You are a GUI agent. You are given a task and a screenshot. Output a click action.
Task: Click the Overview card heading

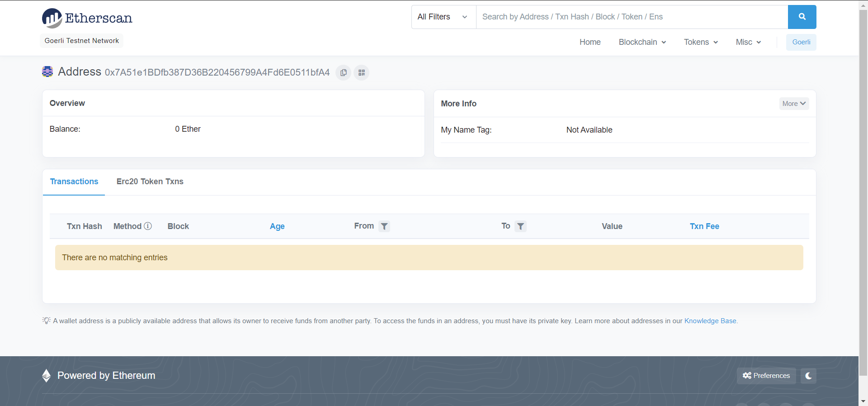[67, 103]
